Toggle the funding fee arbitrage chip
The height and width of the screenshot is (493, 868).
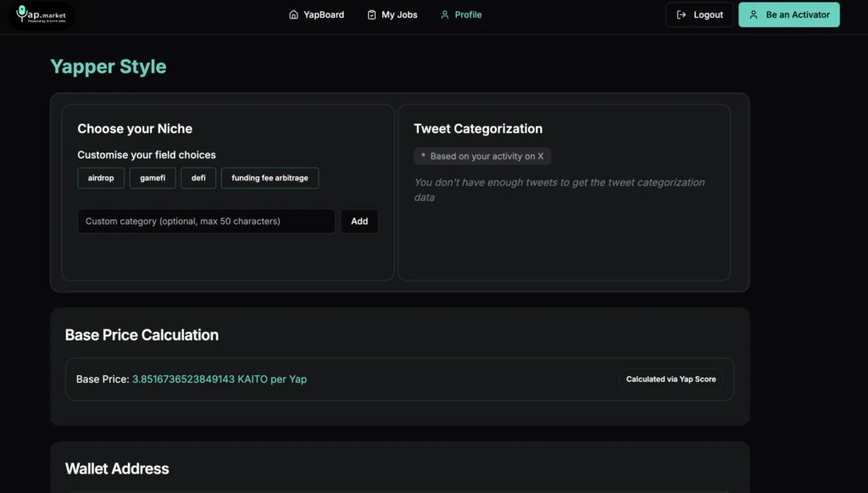tap(270, 178)
